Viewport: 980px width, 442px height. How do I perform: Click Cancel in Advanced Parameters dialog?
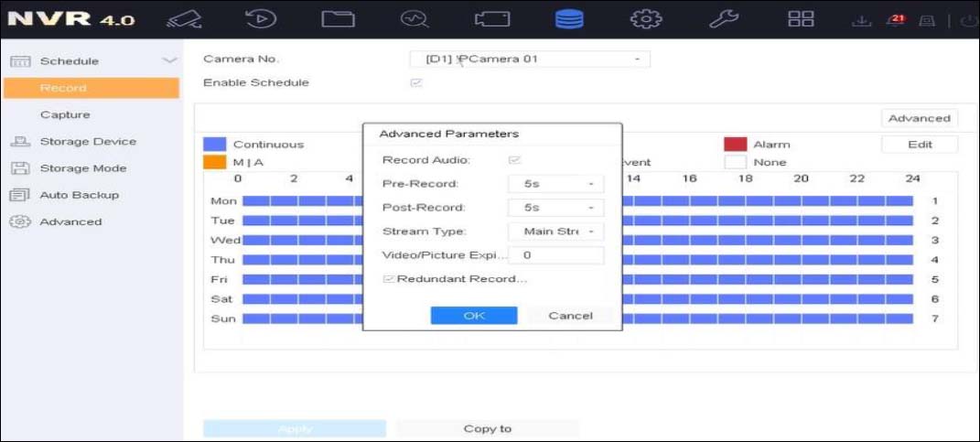point(570,316)
